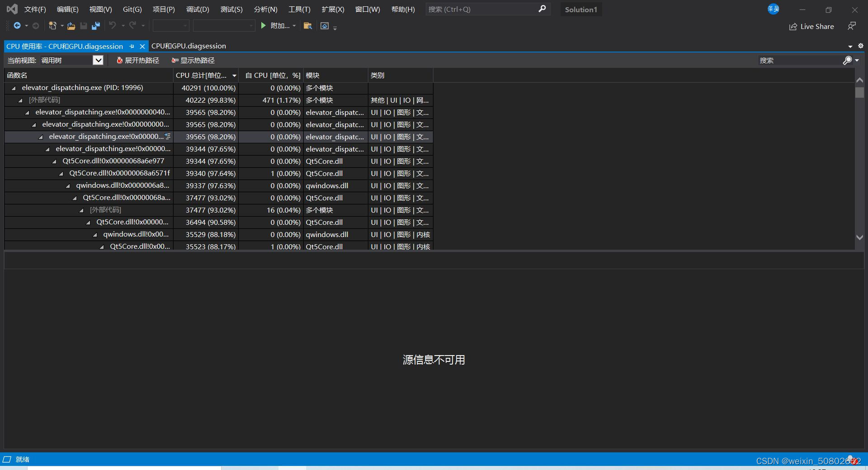Open the 帮助(H) menu

pos(403,9)
